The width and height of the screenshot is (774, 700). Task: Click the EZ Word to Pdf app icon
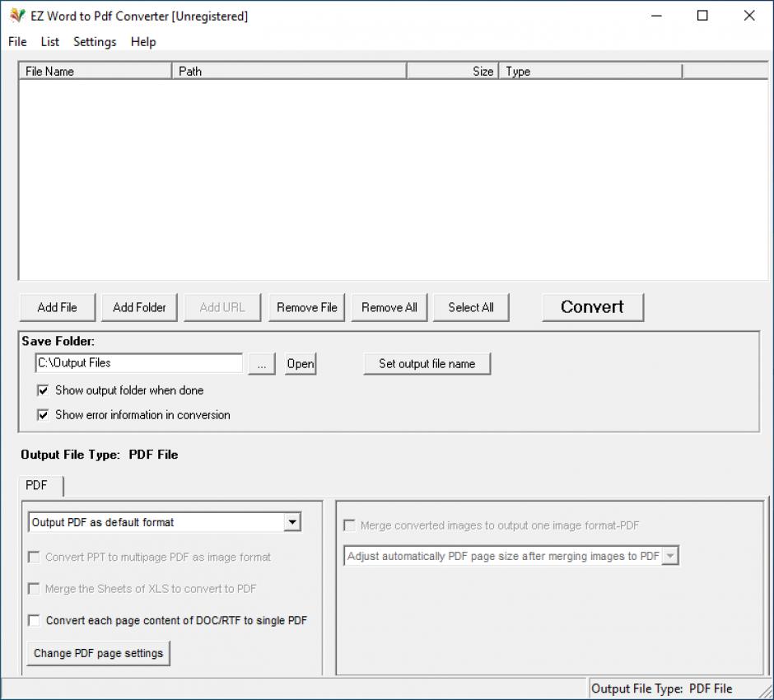coord(17,16)
